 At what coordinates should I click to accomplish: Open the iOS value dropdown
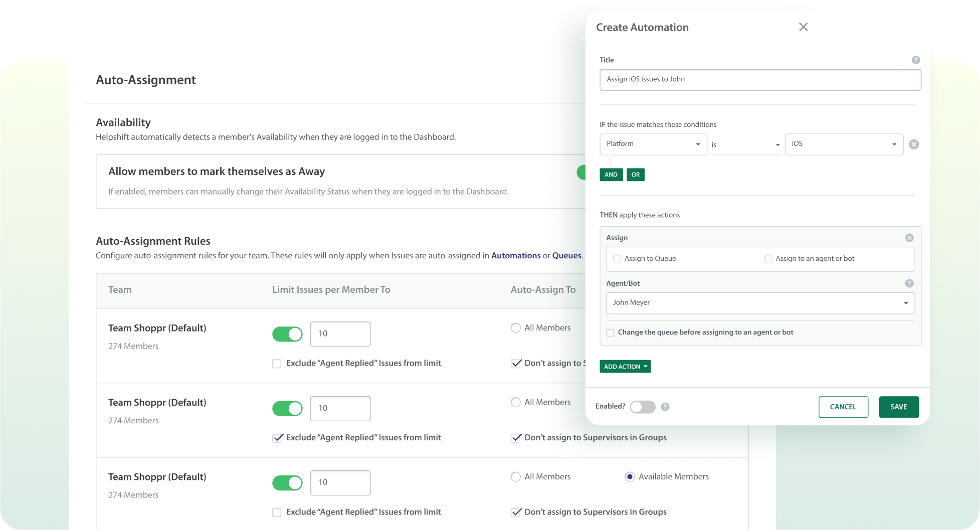point(844,144)
